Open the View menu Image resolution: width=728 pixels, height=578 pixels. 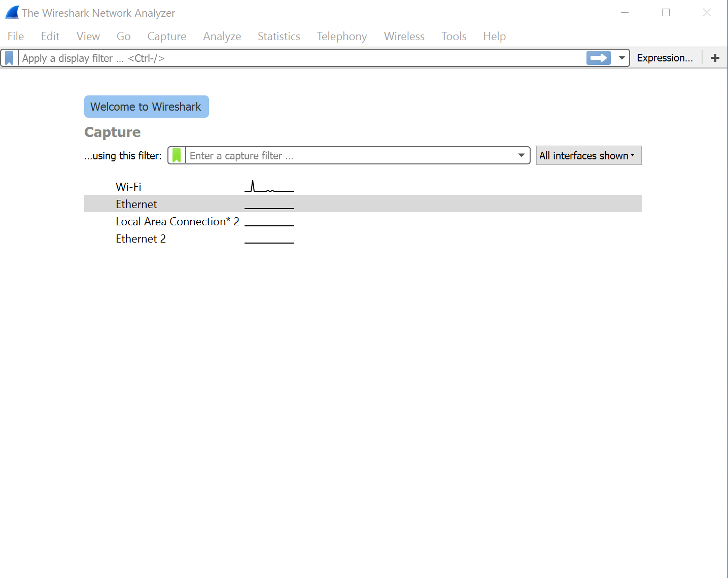pos(88,36)
